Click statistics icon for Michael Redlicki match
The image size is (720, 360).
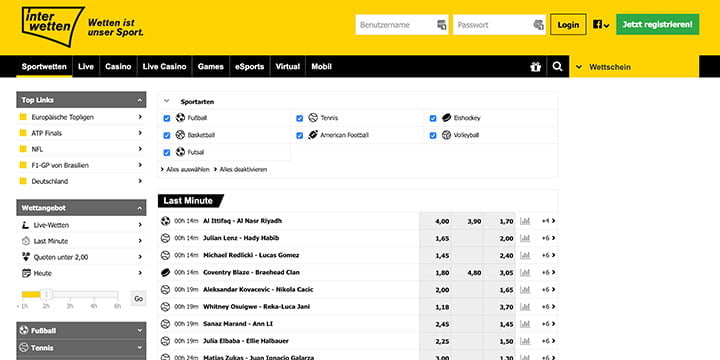pos(525,255)
